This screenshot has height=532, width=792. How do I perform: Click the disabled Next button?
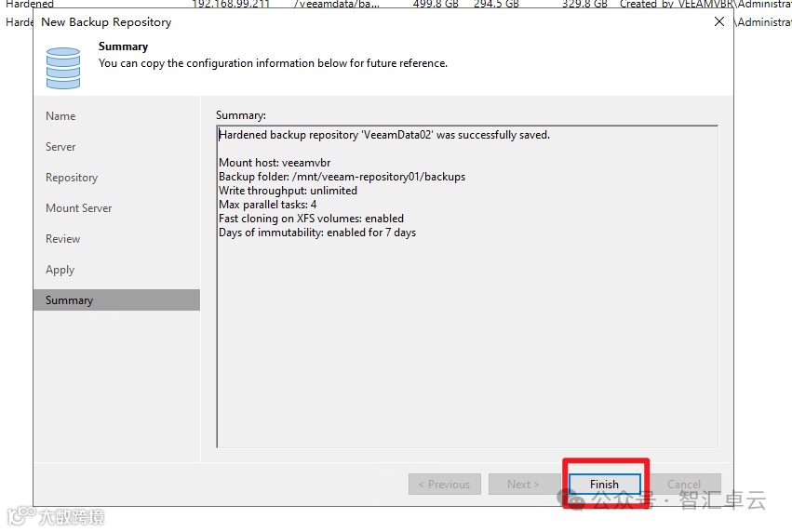pyautogui.click(x=523, y=484)
